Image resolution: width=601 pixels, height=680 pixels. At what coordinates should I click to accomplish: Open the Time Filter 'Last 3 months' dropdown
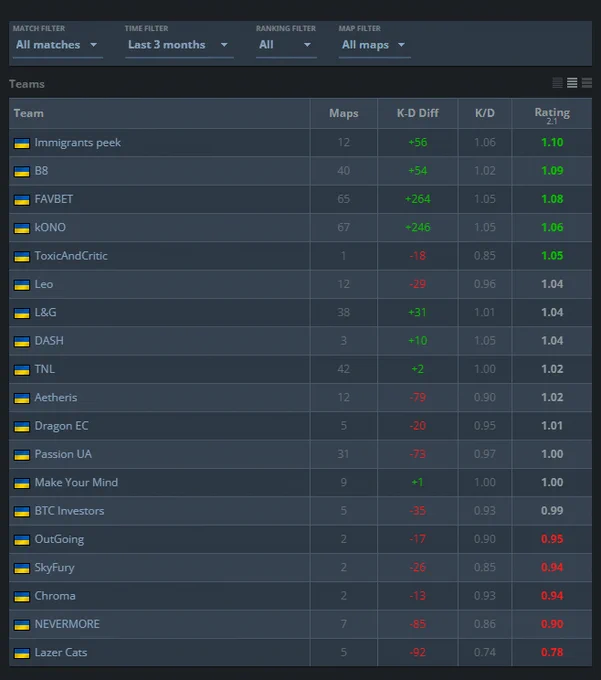179,45
